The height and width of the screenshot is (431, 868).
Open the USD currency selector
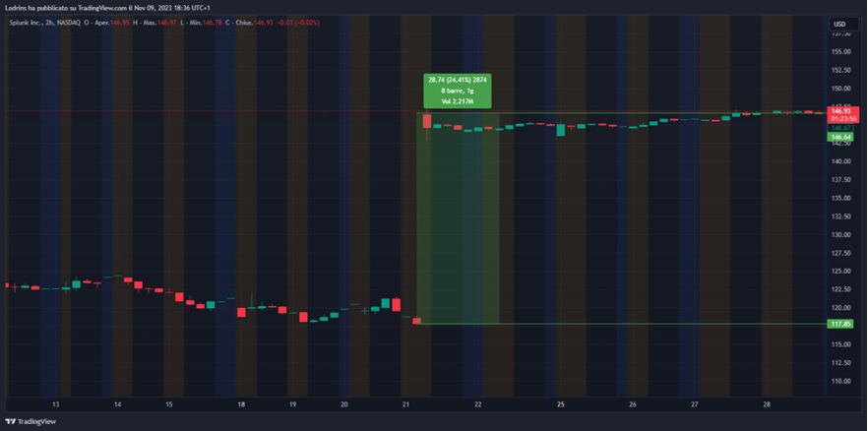tap(839, 24)
